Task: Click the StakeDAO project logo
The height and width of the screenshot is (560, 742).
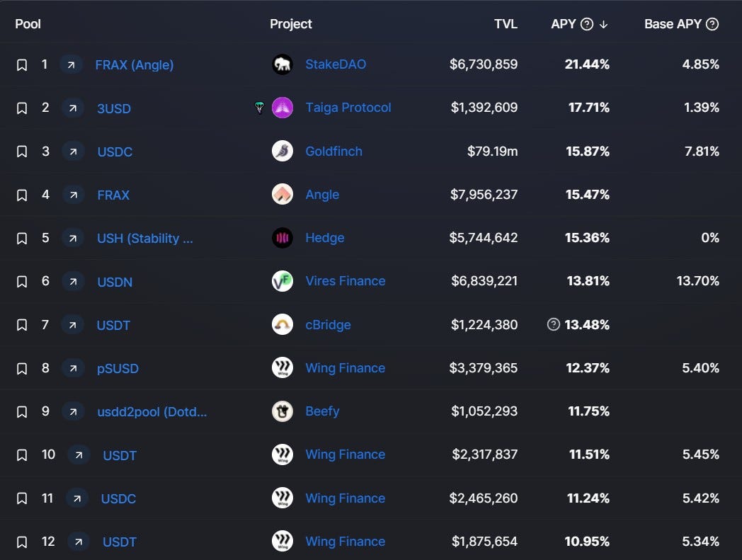Action: [x=282, y=64]
